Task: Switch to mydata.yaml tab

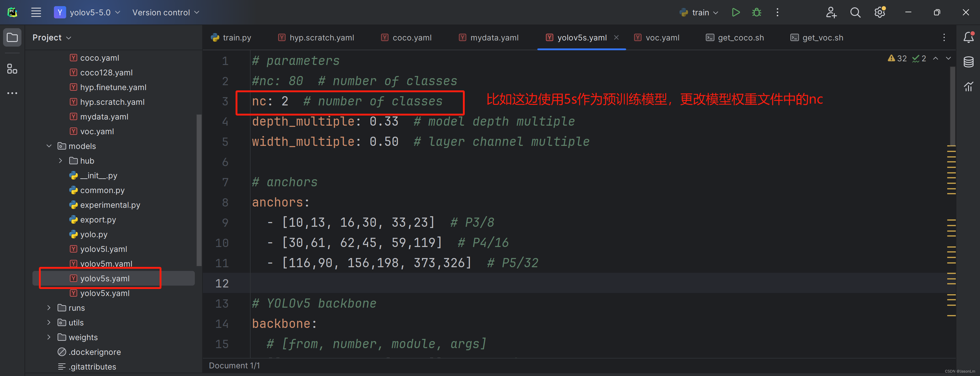Action: click(489, 37)
